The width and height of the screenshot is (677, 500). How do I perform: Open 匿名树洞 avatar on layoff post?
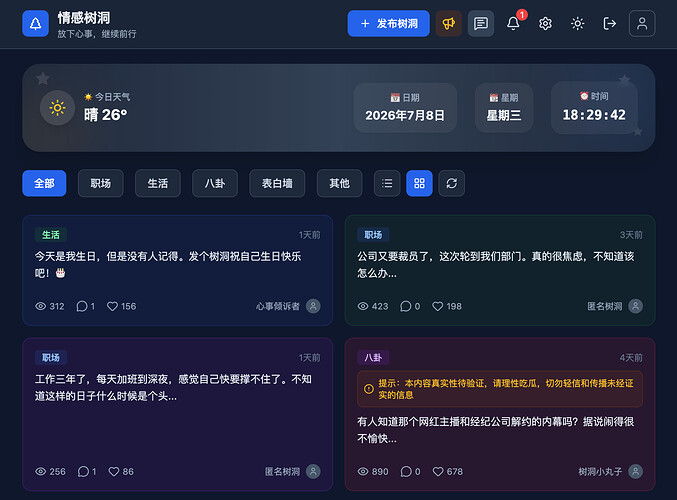[x=636, y=306]
